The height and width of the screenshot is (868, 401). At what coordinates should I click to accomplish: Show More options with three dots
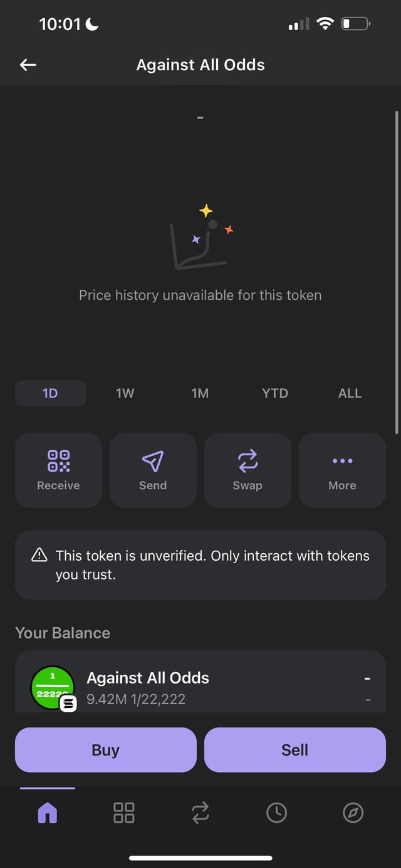[342, 470]
